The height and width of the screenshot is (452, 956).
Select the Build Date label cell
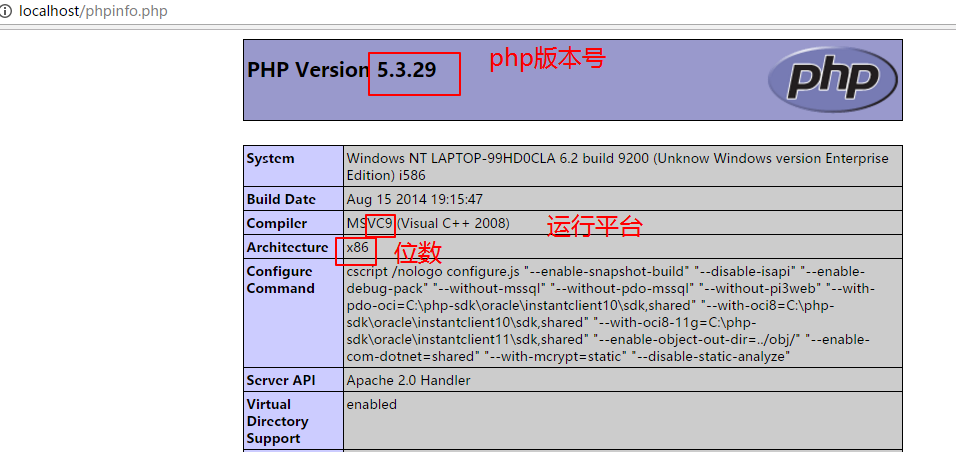pyautogui.click(x=293, y=199)
